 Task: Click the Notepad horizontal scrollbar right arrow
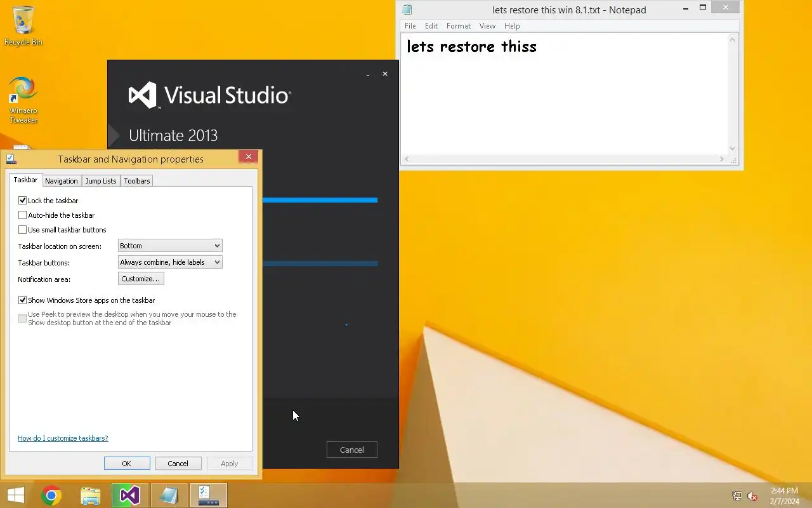point(722,159)
